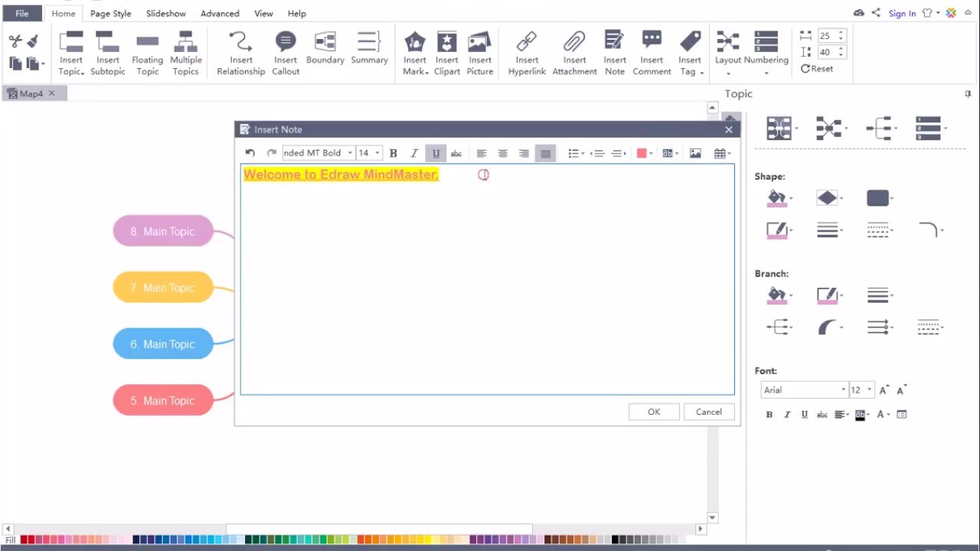This screenshot has height=551, width=980.
Task: Click Sign In link
Action: (x=902, y=13)
